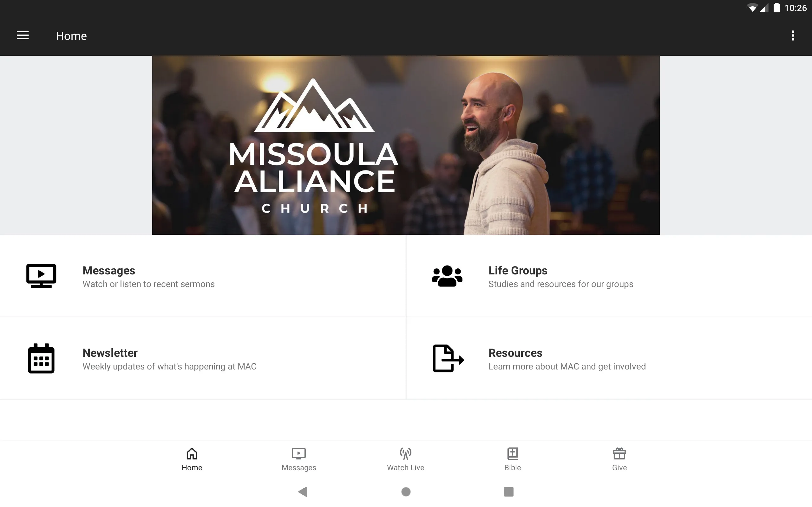Toggle the Give section visibility

[x=619, y=459]
